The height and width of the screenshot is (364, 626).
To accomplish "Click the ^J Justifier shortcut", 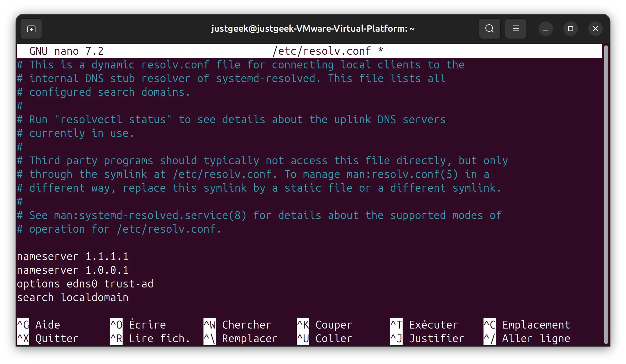I will coord(427,338).
